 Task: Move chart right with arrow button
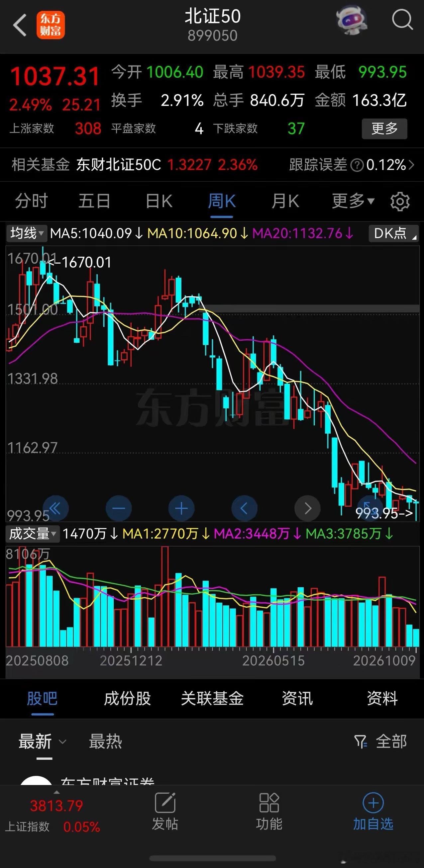(x=308, y=508)
